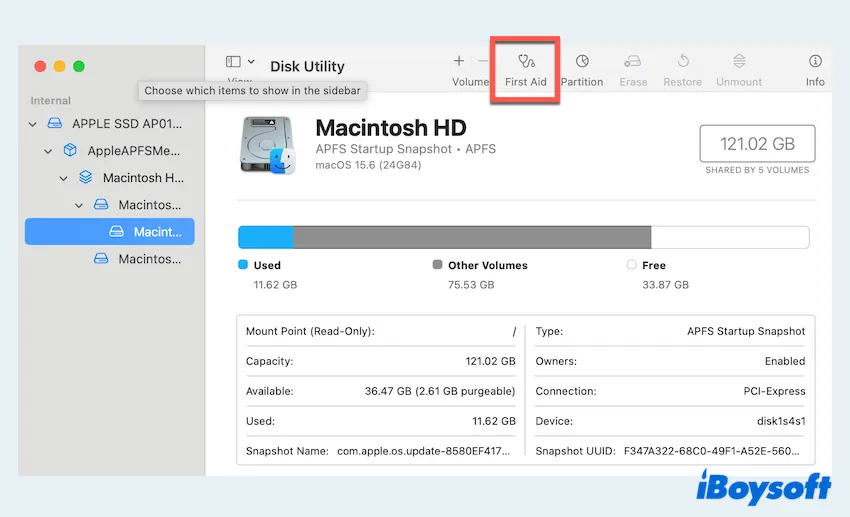Collapse the APPLE SSD AP01 disk
Image resolution: width=850 pixels, height=517 pixels.
[x=33, y=124]
